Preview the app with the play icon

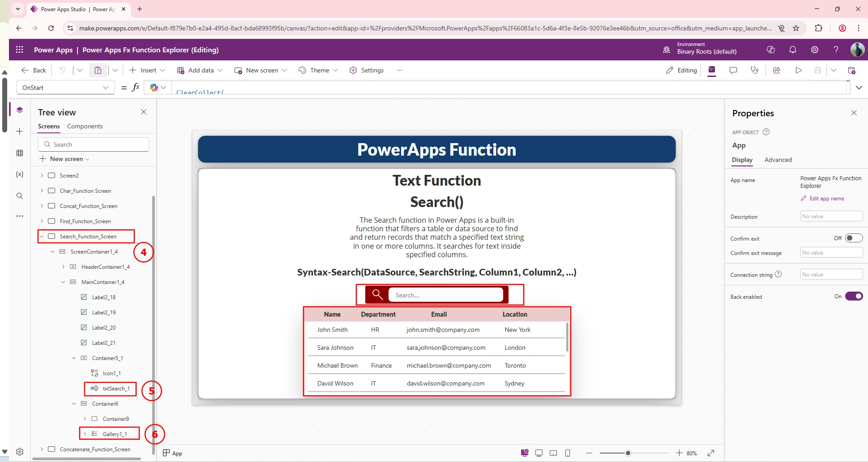coord(798,70)
